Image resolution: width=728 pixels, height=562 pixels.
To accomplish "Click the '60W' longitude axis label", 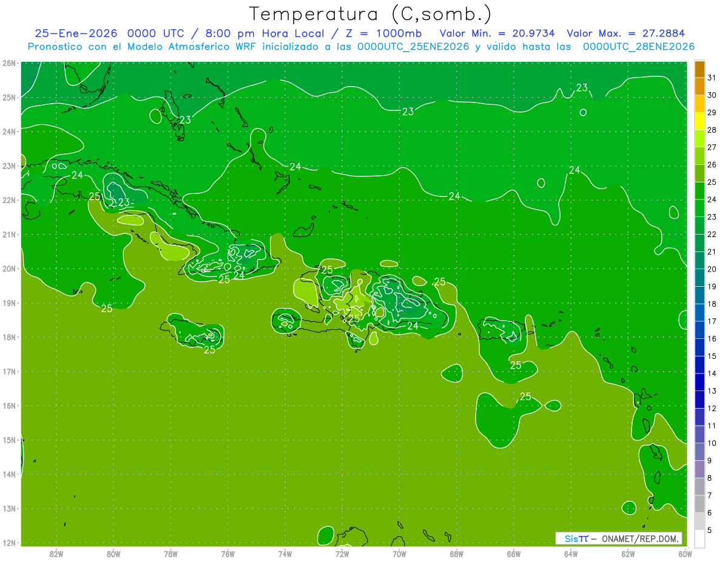I will tap(685, 554).
